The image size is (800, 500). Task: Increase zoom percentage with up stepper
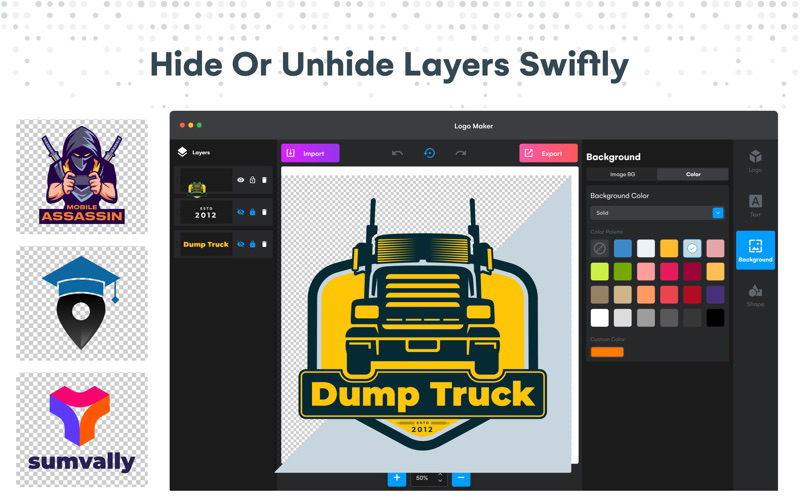440,475
